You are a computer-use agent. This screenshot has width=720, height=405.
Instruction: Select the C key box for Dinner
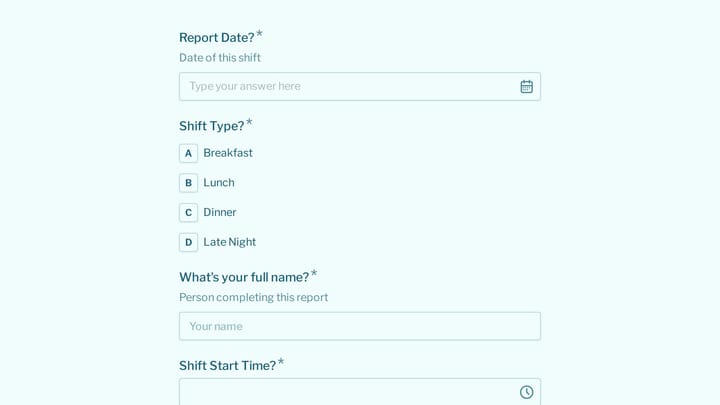pyautogui.click(x=188, y=213)
